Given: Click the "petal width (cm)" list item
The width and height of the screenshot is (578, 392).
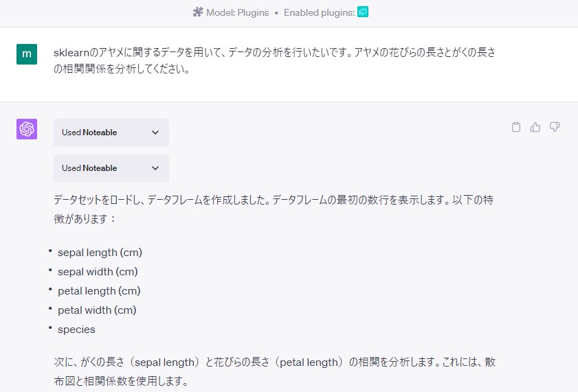Looking at the screenshot, I should point(97,310).
